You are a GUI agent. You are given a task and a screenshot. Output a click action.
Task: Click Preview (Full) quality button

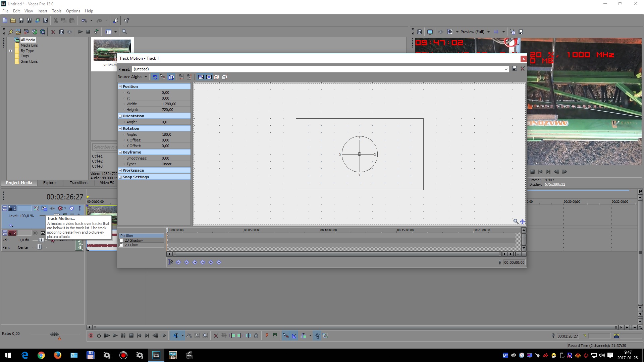pyautogui.click(x=472, y=32)
